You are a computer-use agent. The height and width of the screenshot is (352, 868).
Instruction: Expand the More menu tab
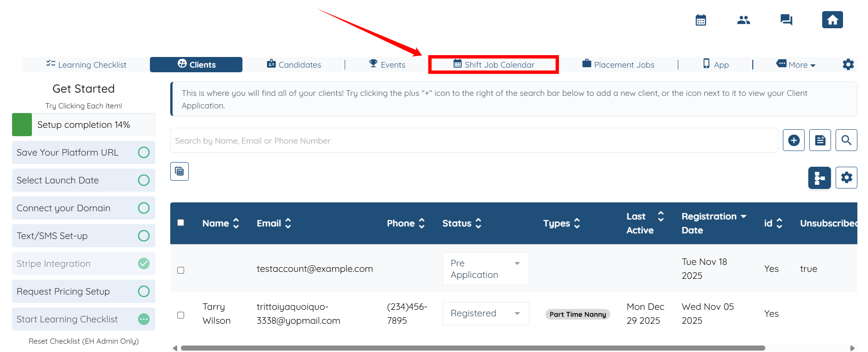(x=796, y=64)
